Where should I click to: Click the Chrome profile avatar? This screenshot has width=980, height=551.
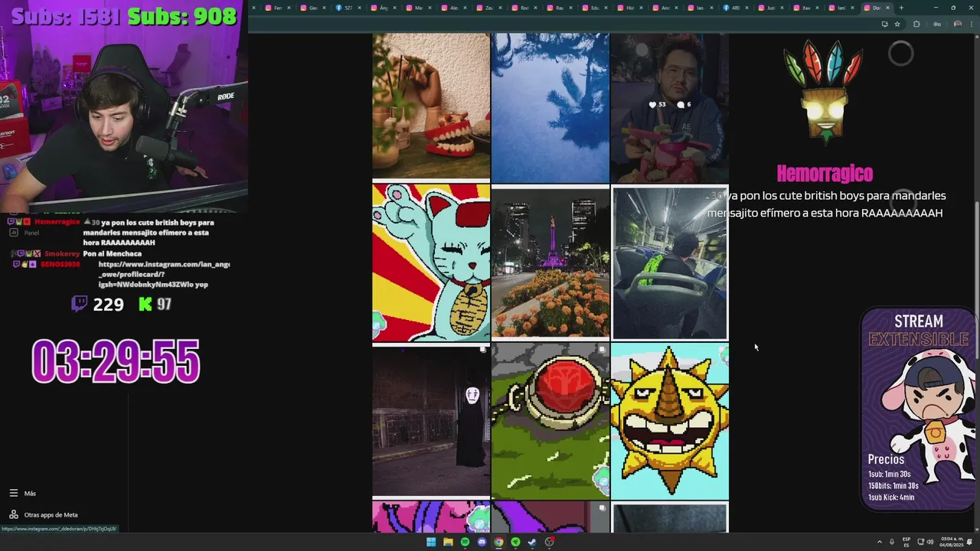[x=957, y=24]
